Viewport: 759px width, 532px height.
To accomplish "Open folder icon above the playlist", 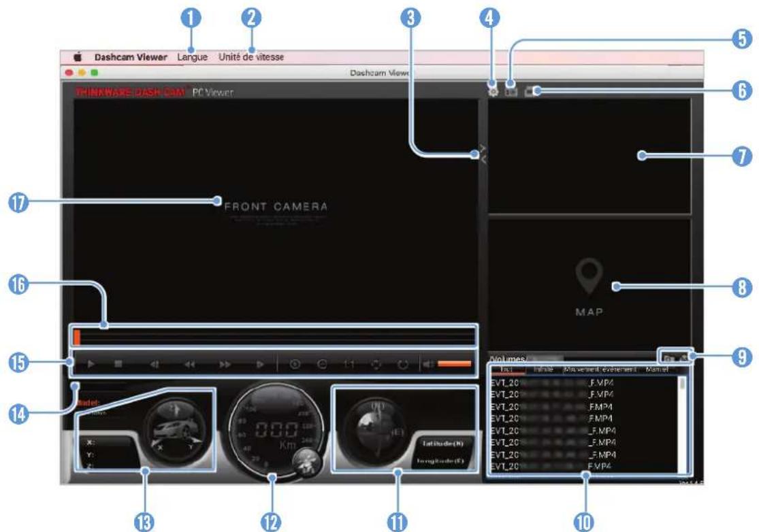I will point(668,359).
